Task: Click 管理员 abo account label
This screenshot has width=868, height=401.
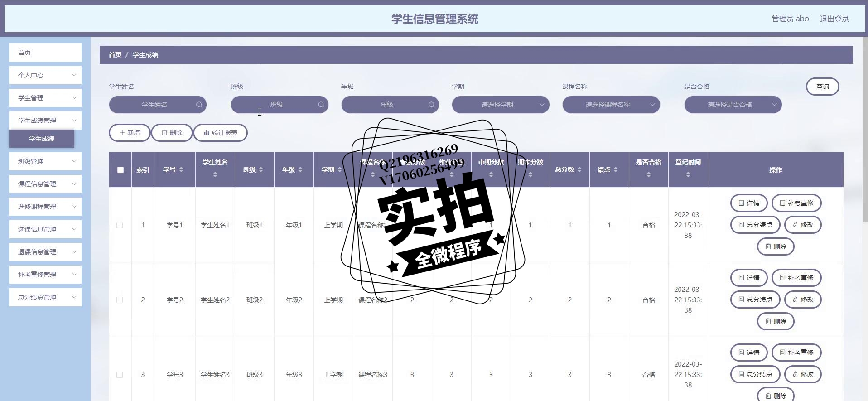Action: click(x=790, y=19)
